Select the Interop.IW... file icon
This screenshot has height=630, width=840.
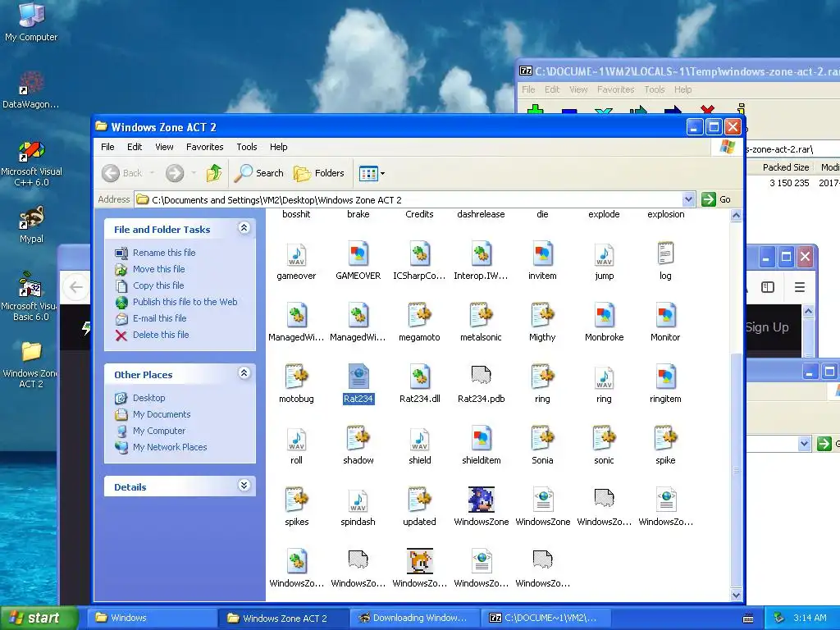(481, 254)
